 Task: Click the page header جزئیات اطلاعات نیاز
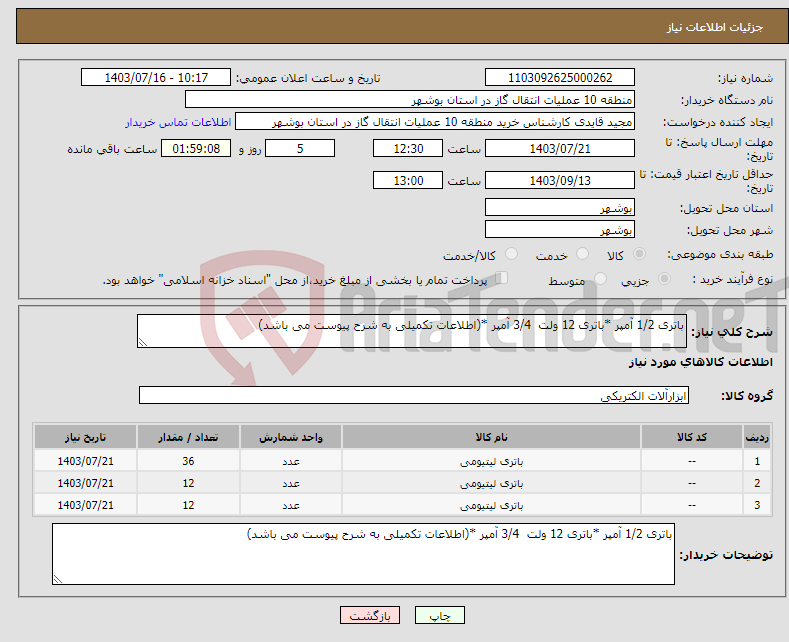click(715, 27)
